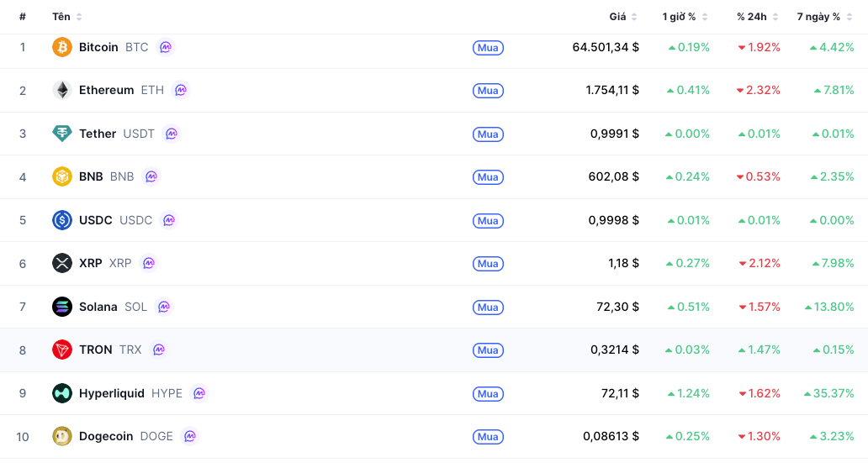Select TRON 24h change 1.47%
The width and height of the screenshot is (868, 468).
coord(759,350)
